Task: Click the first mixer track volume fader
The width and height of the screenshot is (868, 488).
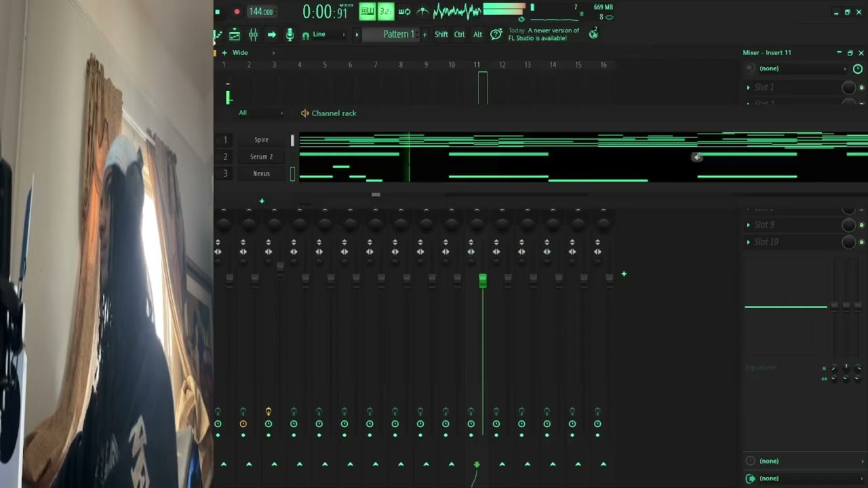Action: pyautogui.click(x=229, y=281)
